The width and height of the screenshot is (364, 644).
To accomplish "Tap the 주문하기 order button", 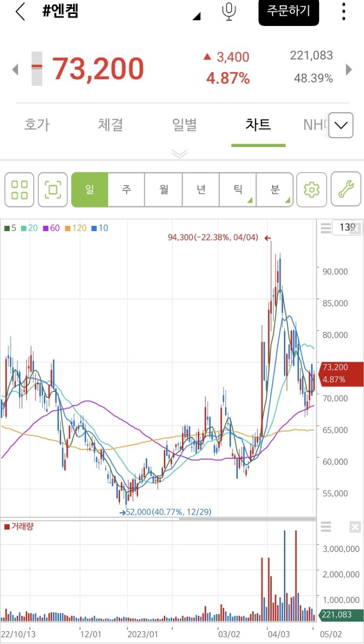I will (289, 11).
